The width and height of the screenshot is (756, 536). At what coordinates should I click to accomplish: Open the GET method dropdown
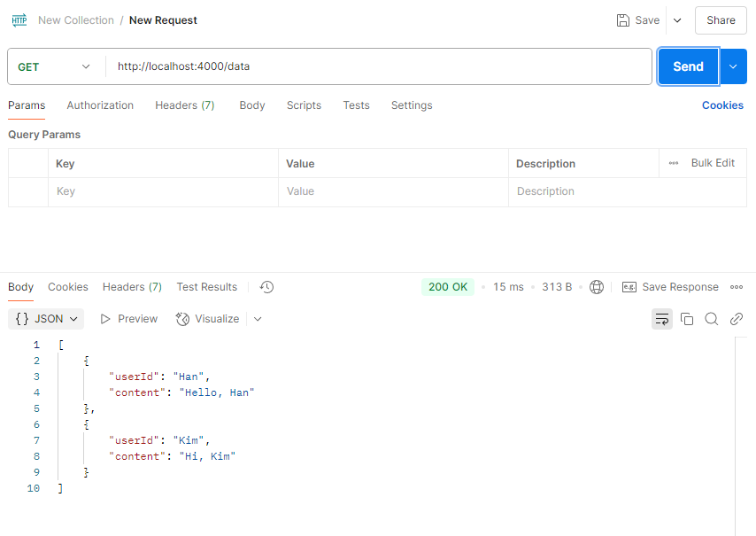point(54,66)
